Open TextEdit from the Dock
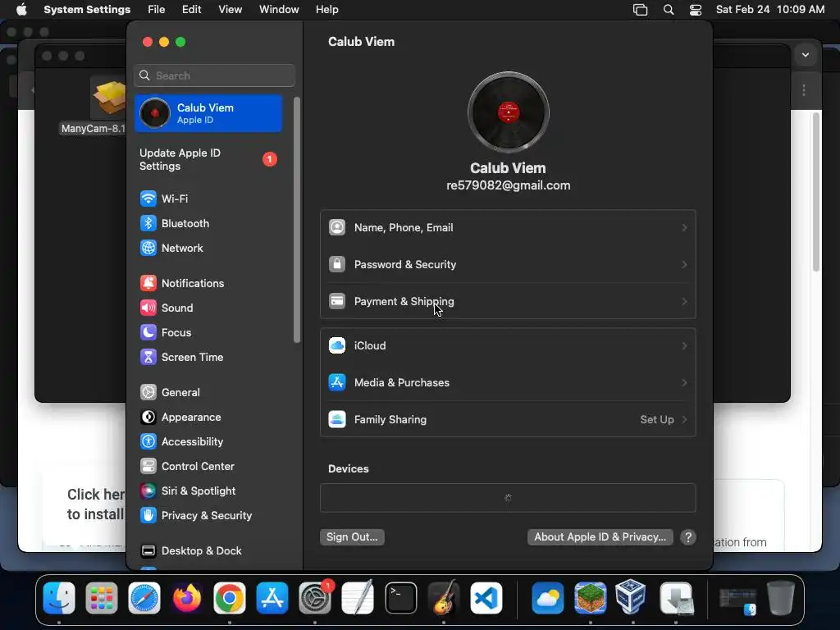 358,598
